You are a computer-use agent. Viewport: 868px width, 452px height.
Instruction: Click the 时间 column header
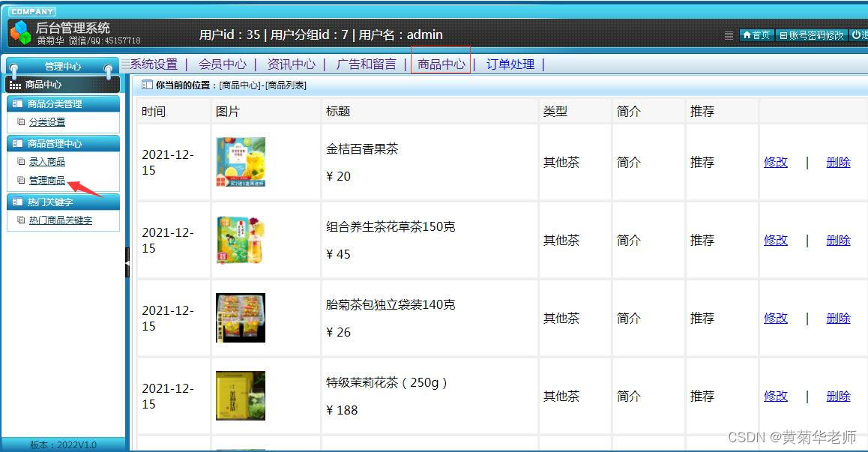coord(154,112)
